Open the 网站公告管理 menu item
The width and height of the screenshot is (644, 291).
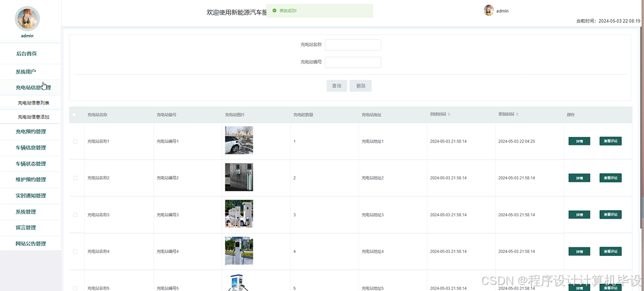[30, 243]
